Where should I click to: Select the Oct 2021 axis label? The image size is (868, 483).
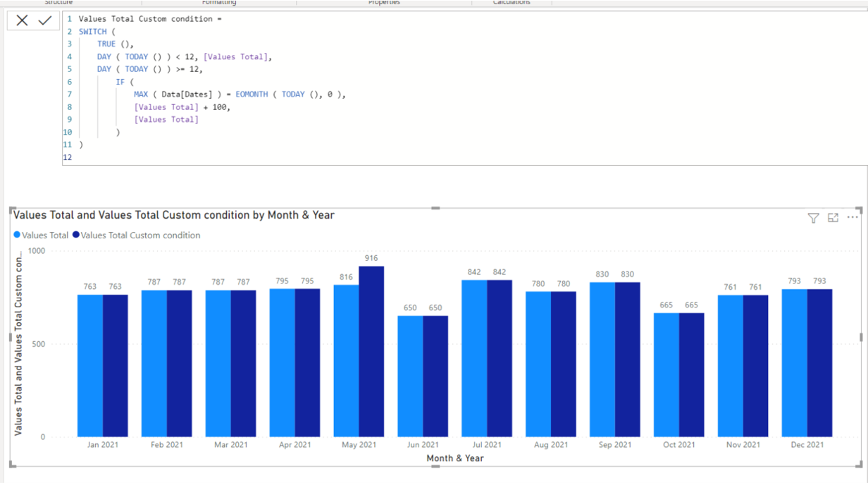tap(678, 445)
